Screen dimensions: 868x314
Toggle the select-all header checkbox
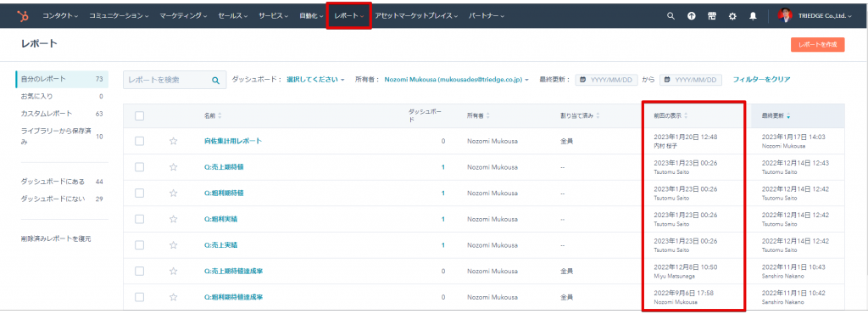(x=140, y=115)
